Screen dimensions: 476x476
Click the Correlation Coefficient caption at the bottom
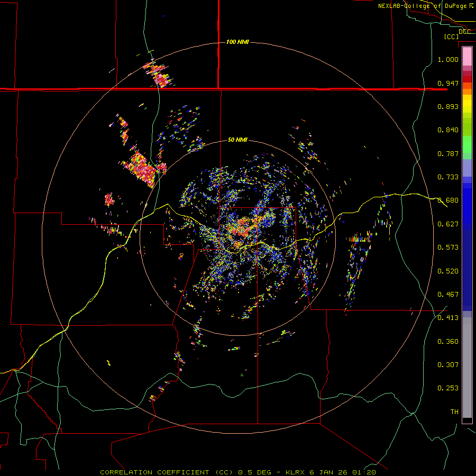pos(238,472)
